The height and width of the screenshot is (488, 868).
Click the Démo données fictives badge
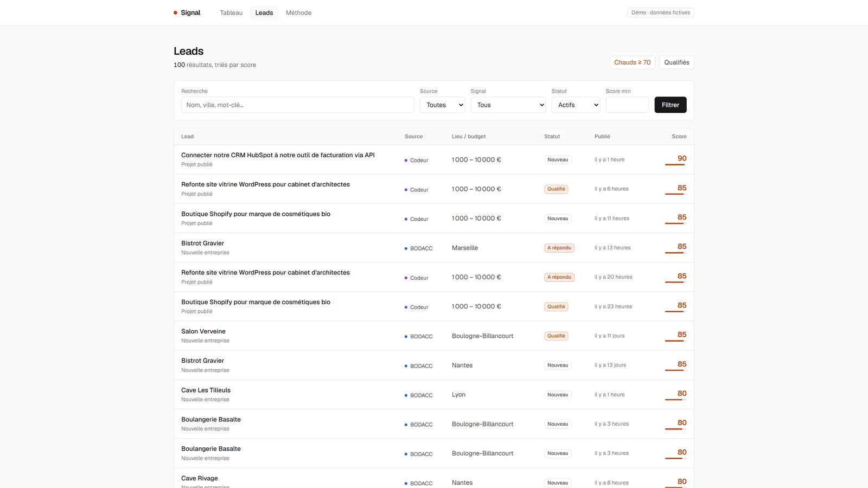(x=661, y=12)
